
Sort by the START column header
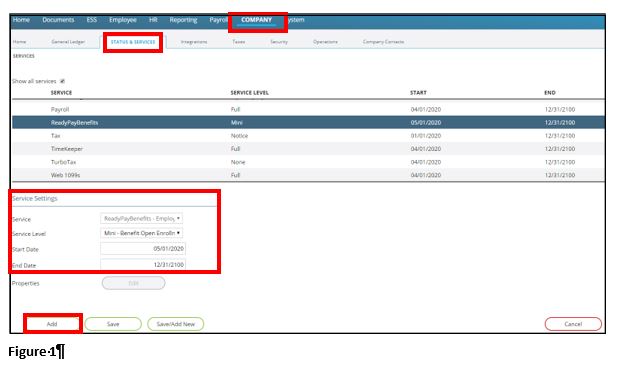click(x=418, y=93)
